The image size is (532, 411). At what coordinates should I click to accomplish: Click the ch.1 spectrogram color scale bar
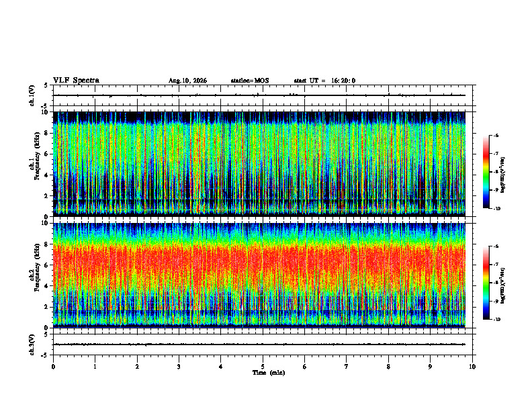tap(486, 172)
